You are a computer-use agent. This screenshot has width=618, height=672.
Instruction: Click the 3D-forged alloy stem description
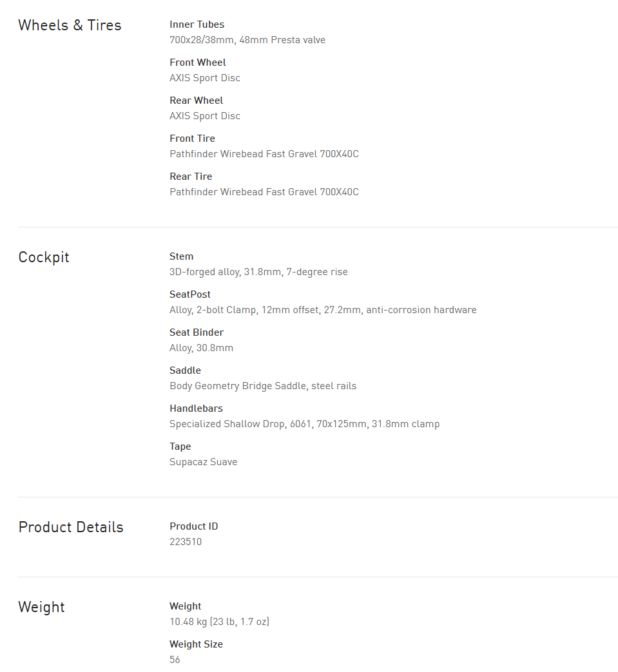pyautogui.click(x=258, y=272)
